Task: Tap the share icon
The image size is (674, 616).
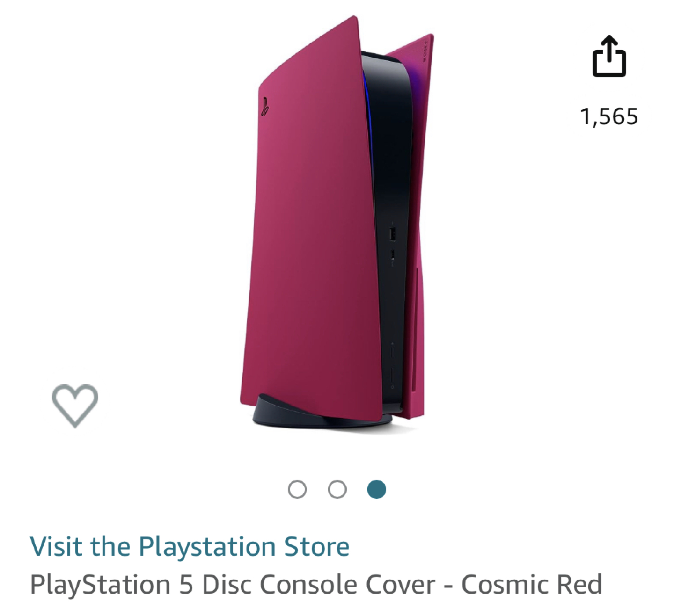Action: (x=609, y=56)
